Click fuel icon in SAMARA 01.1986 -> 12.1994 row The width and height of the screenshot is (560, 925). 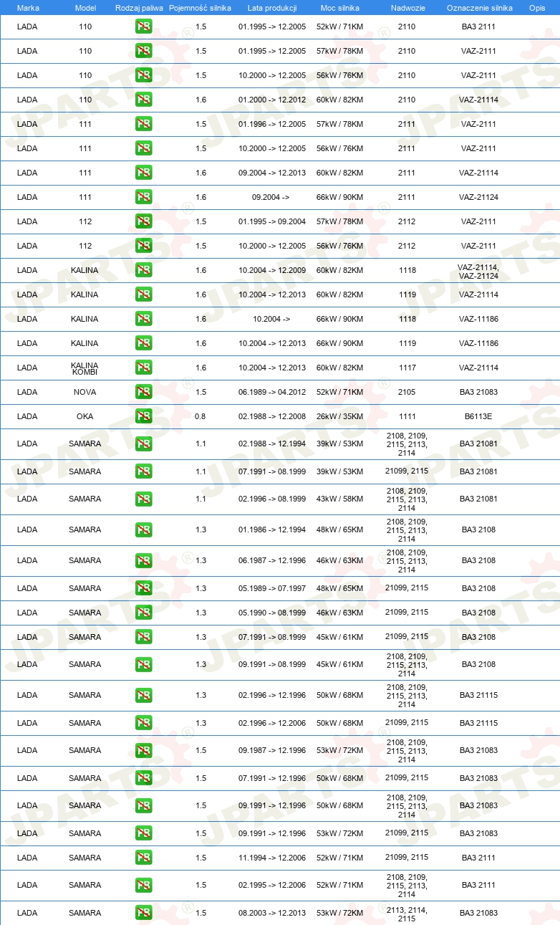[x=143, y=530]
